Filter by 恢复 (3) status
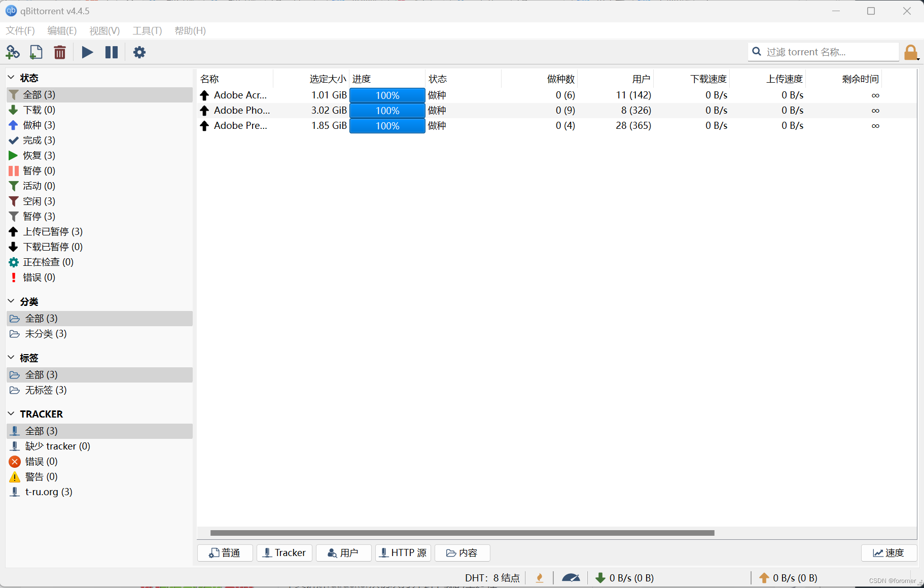 [99, 156]
